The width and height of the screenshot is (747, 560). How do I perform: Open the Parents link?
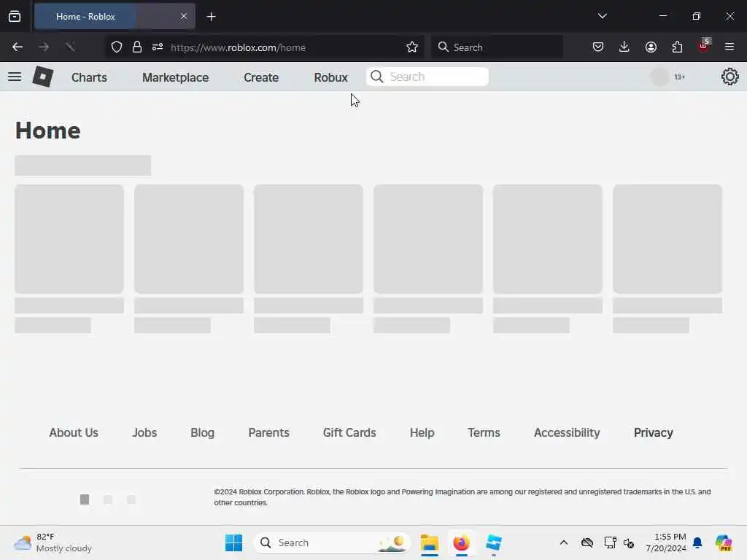click(268, 432)
